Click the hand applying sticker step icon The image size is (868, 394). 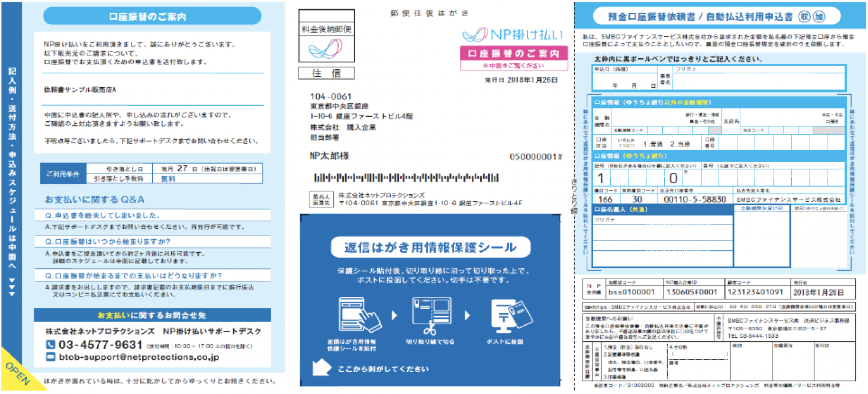[x=360, y=315]
